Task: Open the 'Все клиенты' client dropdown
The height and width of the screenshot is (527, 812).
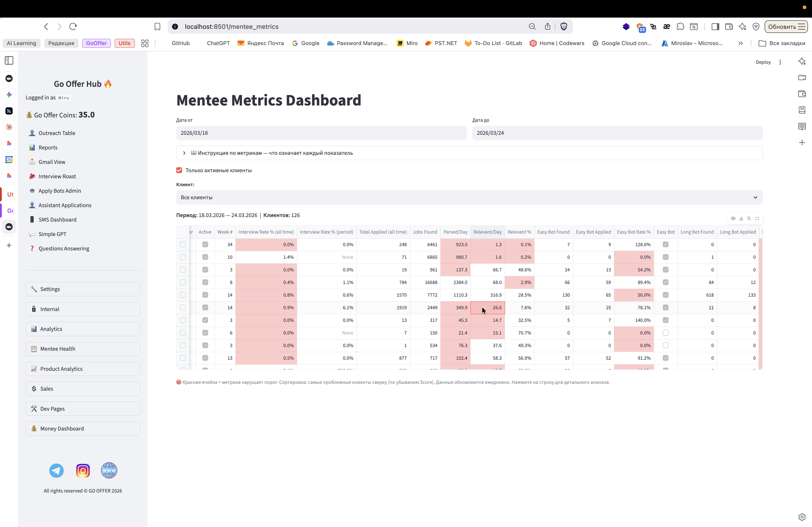Action: (x=469, y=197)
